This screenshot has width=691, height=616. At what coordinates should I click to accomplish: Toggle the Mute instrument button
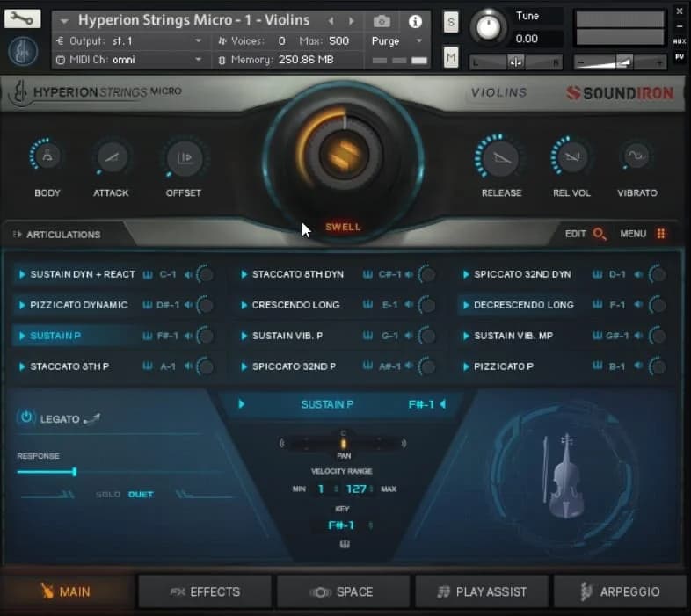pyautogui.click(x=450, y=57)
